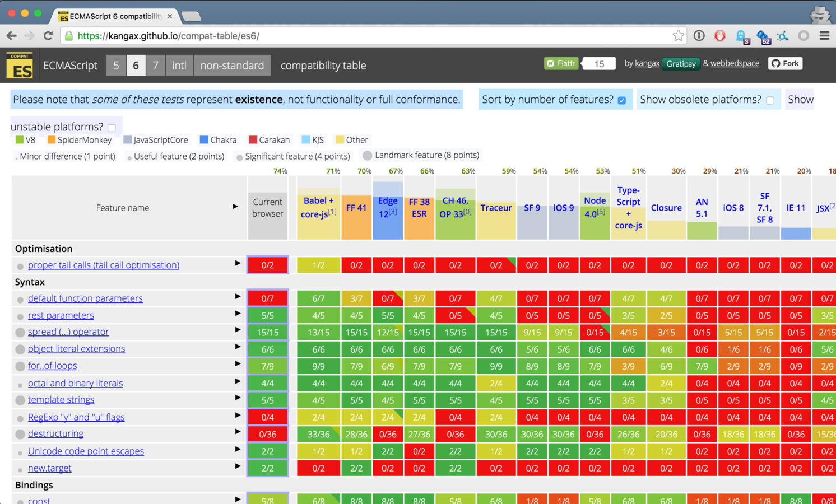Open new.target feature link

pyautogui.click(x=50, y=468)
